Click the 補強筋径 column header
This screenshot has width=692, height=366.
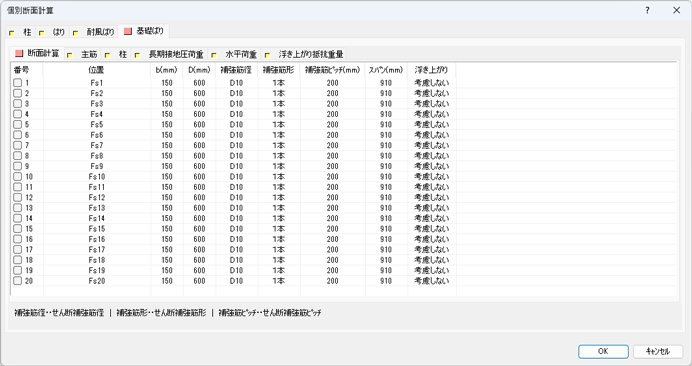[237, 70]
